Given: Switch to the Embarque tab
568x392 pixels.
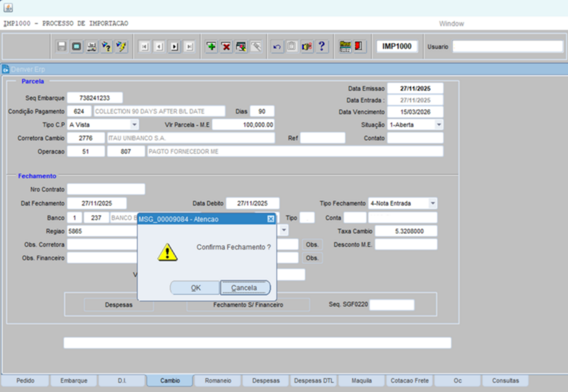Looking at the screenshot, I should (74, 381).
